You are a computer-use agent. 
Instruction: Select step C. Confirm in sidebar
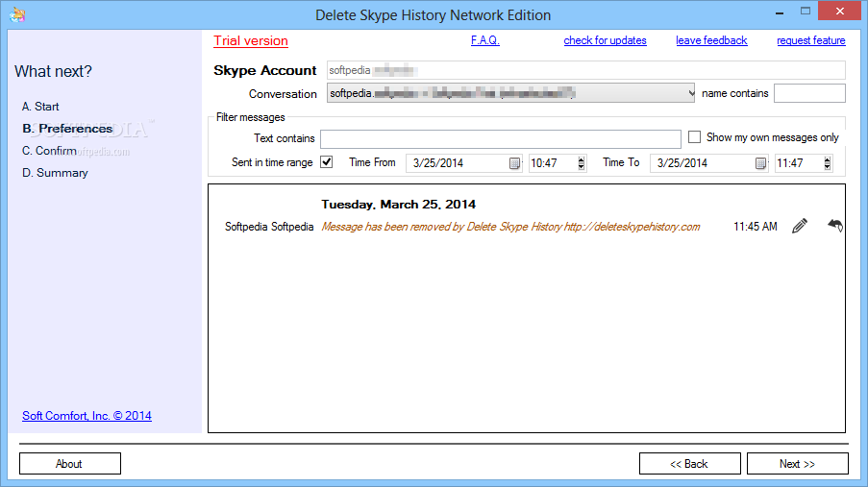[x=49, y=151]
